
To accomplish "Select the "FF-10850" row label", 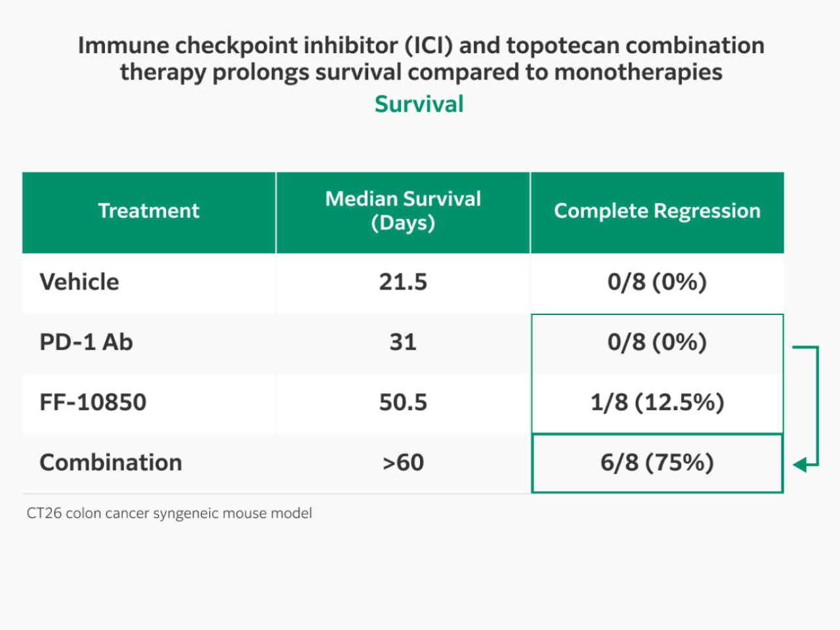I will pos(93,403).
